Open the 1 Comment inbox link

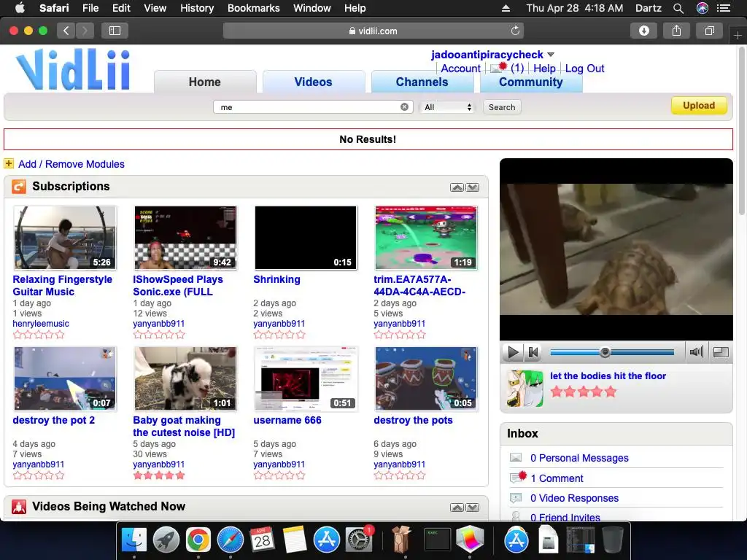coord(557,478)
